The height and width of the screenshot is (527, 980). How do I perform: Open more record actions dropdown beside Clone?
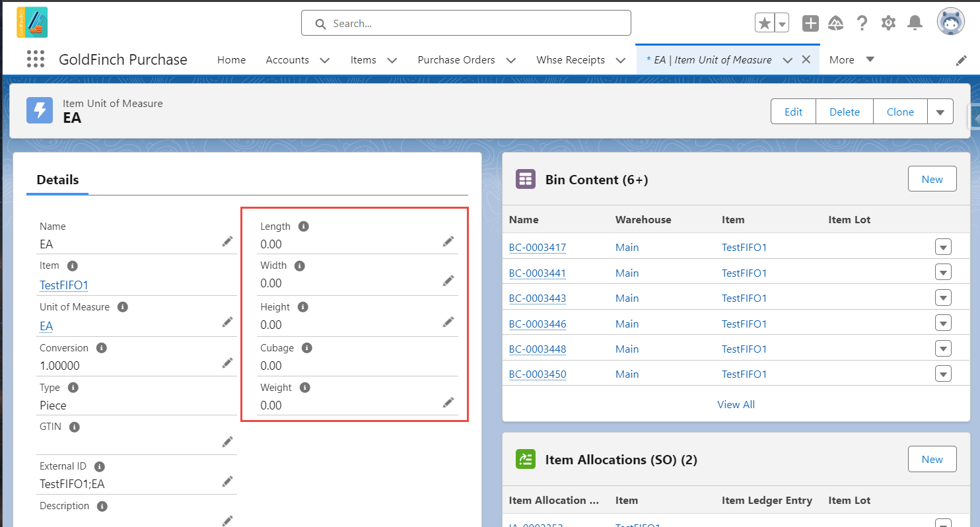pyautogui.click(x=940, y=112)
